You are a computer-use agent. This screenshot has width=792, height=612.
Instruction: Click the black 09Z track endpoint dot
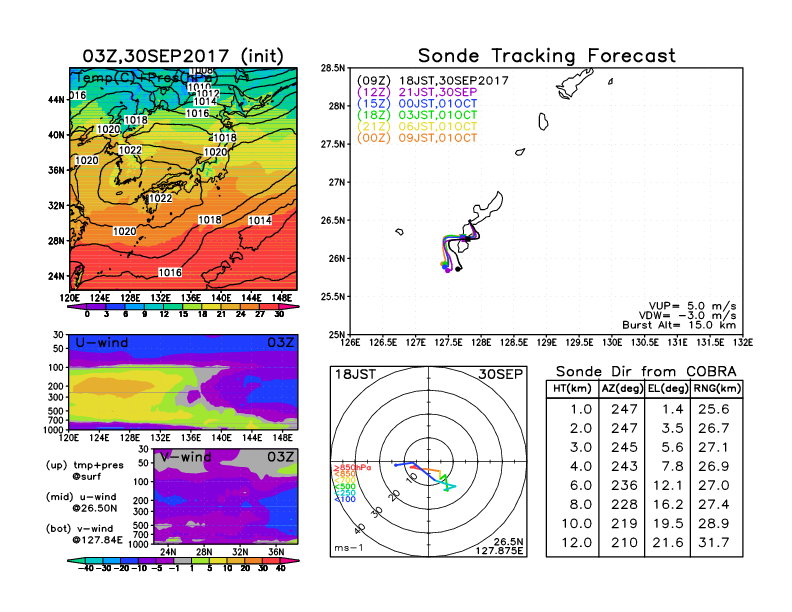pos(458,269)
